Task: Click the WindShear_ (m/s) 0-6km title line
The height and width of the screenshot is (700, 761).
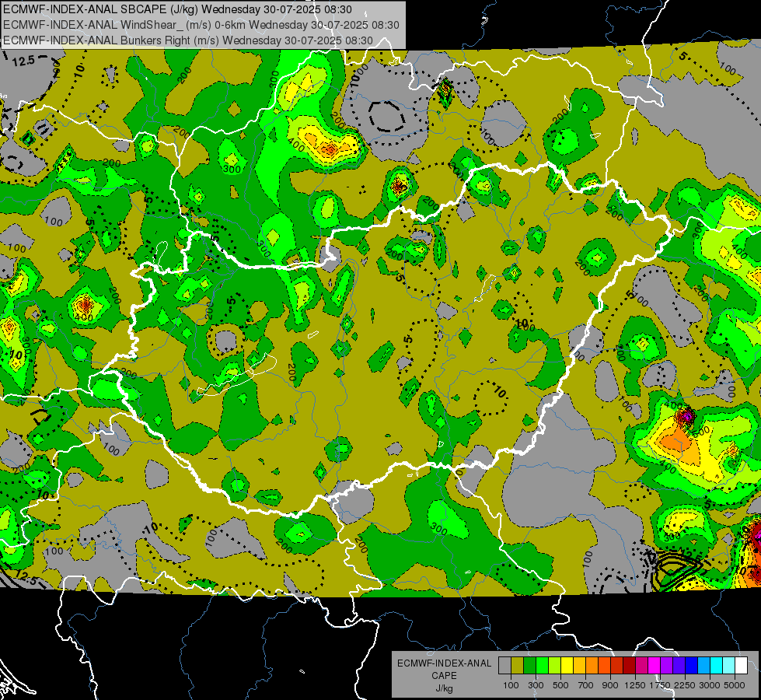Action: (x=201, y=25)
